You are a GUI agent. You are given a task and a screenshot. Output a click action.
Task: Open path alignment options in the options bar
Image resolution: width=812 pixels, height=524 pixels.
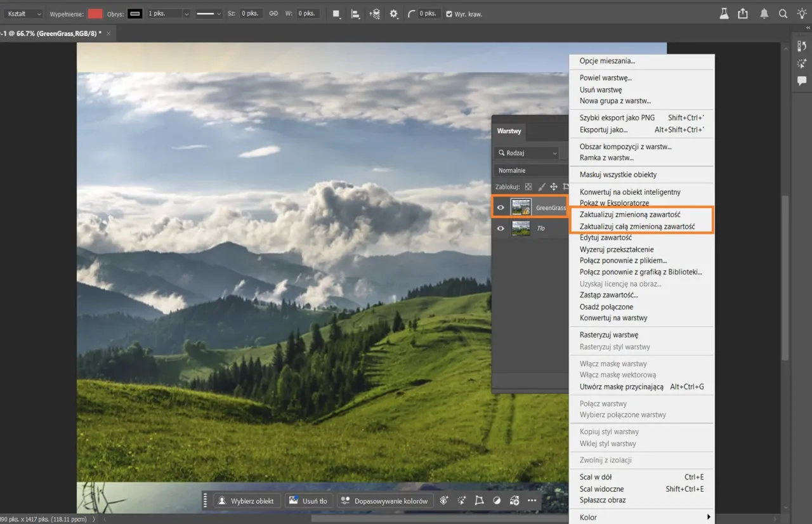pos(355,13)
